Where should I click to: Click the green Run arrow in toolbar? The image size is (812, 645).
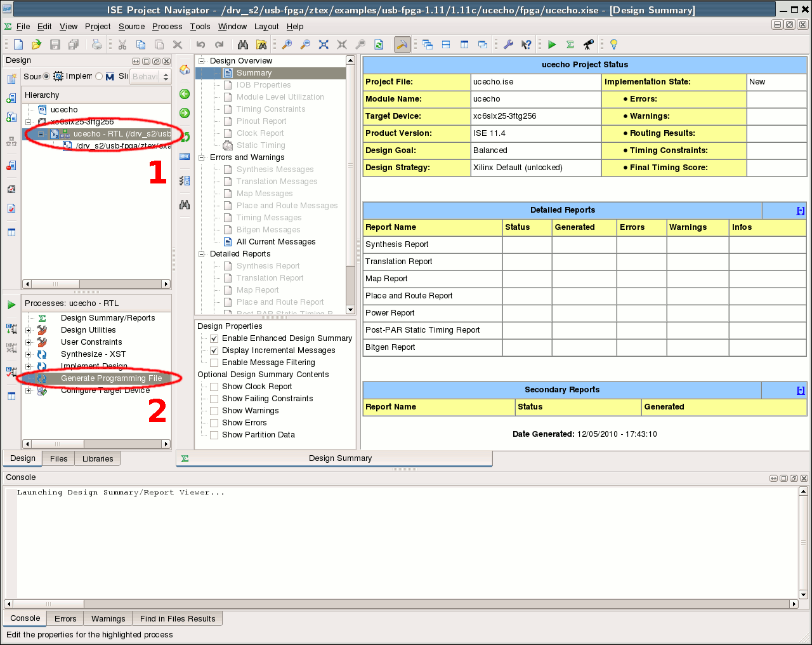[552, 44]
